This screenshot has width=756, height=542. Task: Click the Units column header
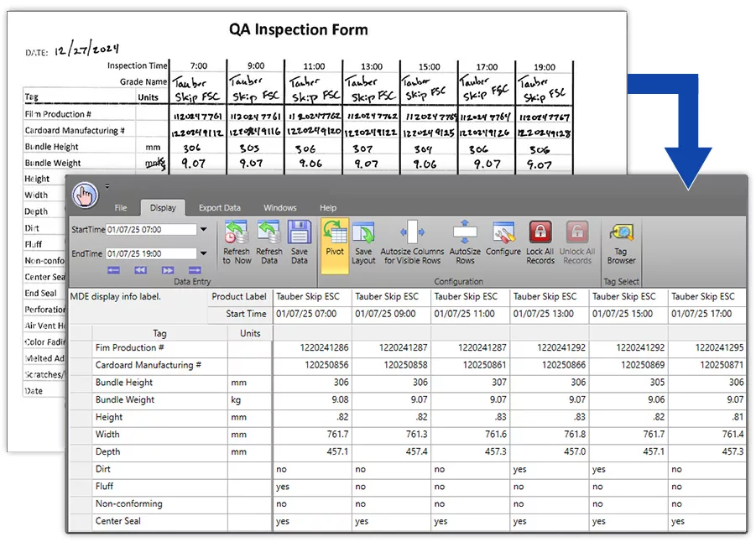(x=250, y=333)
